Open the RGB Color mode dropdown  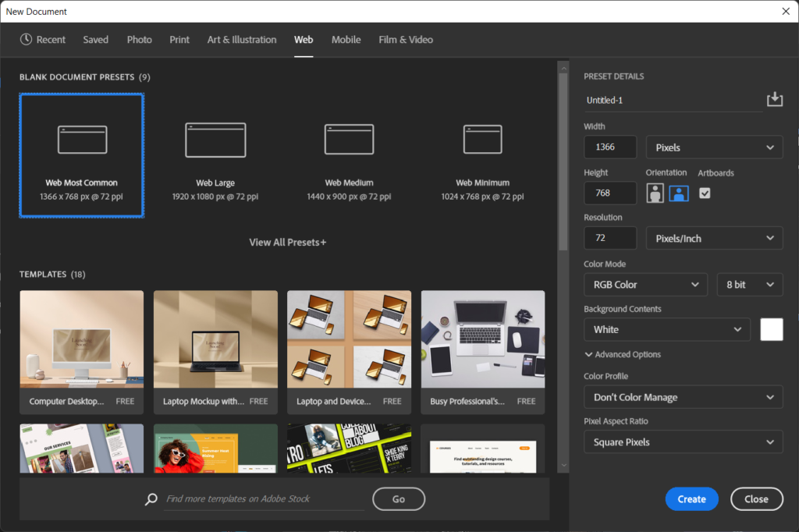(645, 285)
